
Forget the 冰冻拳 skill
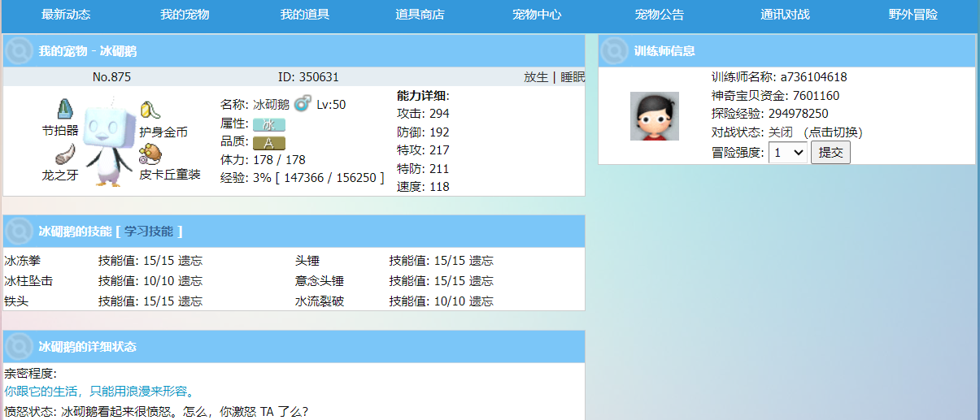tap(190, 261)
